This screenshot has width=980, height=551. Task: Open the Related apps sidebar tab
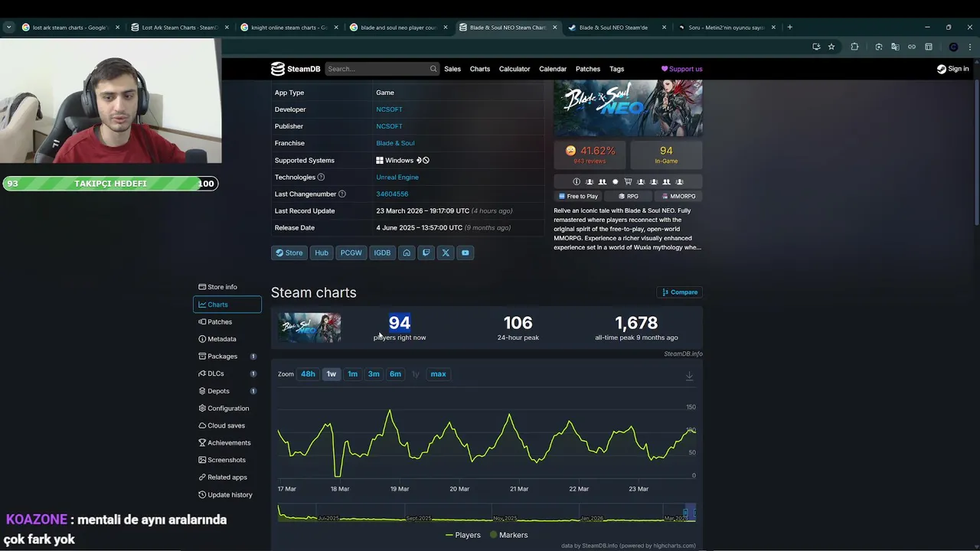click(227, 477)
